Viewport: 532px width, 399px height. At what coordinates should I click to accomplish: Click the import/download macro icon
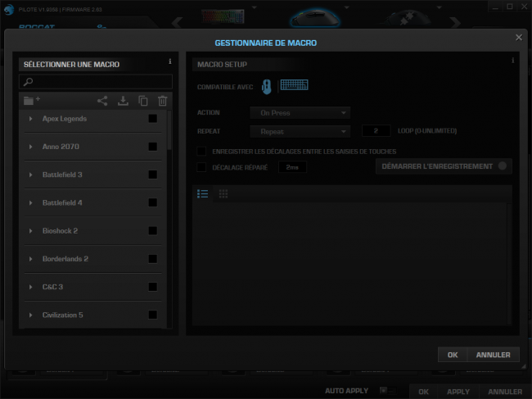[x=123, y=101]
